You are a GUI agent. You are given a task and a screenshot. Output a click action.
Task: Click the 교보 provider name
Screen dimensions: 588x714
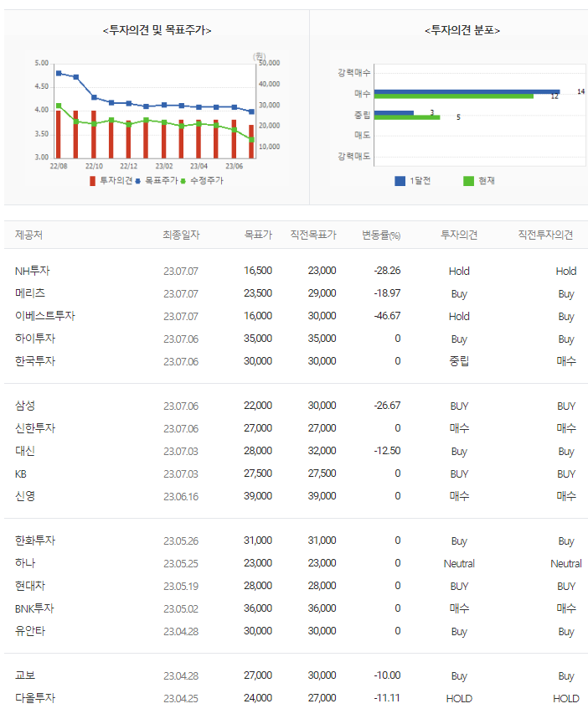[x=25, y=675]
